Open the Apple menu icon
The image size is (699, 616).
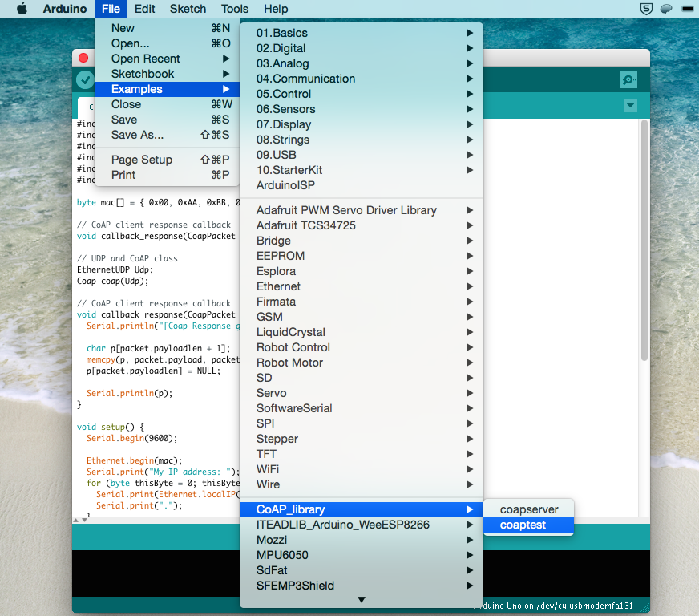(22, 9)
